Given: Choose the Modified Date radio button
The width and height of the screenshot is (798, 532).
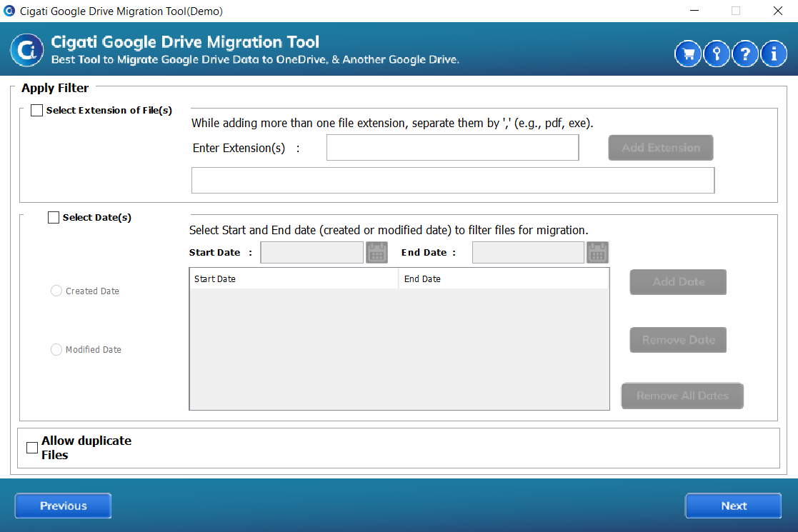Looking at the screenshot, I should tap(56, 349).
